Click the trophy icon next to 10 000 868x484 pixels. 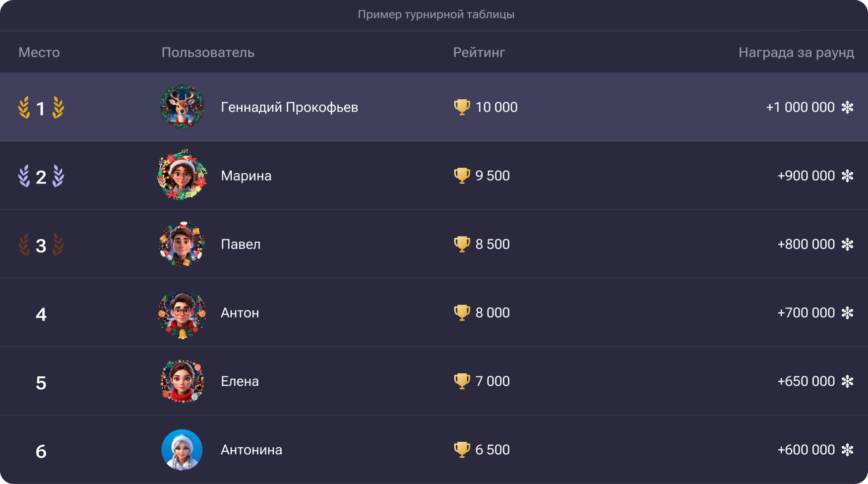[x=462, y=107]
